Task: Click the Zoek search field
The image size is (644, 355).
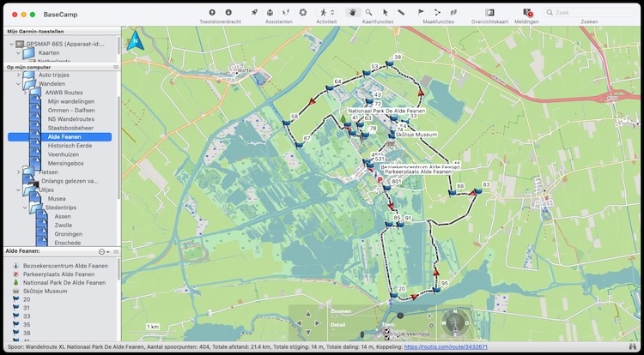Action: [x=589, y=13]
